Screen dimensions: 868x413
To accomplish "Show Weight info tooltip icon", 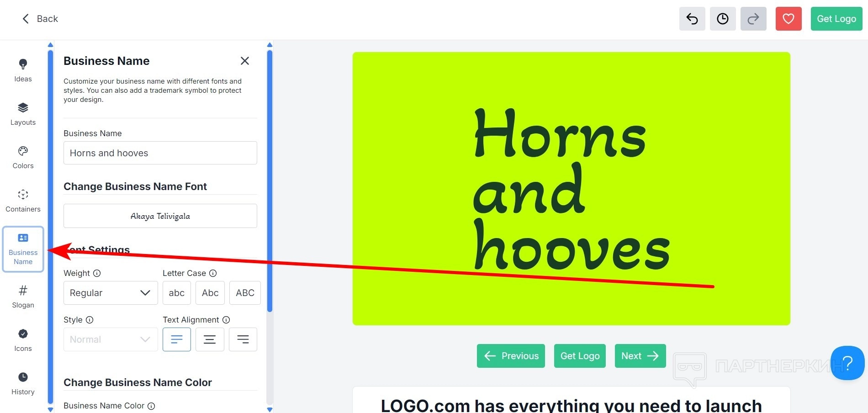I will (x=97, y=273).
